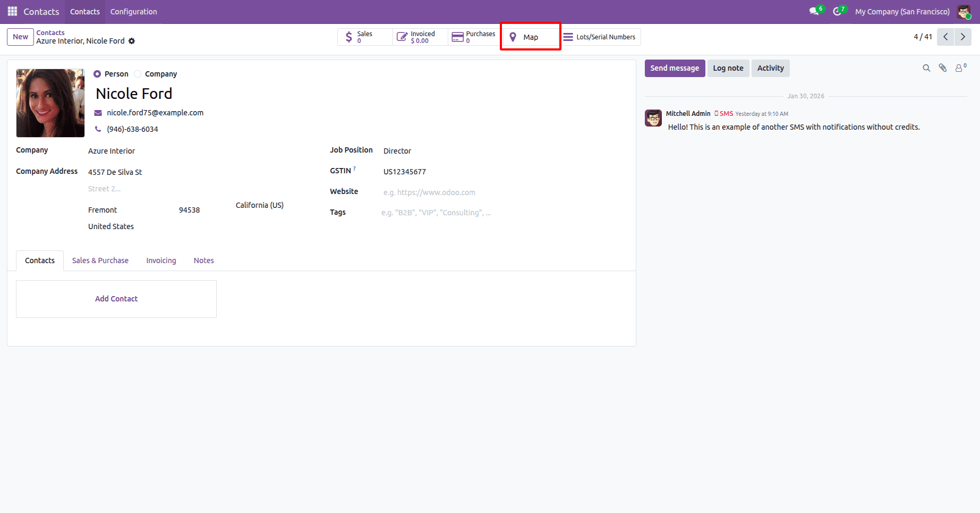Click the Send message button

675,68
